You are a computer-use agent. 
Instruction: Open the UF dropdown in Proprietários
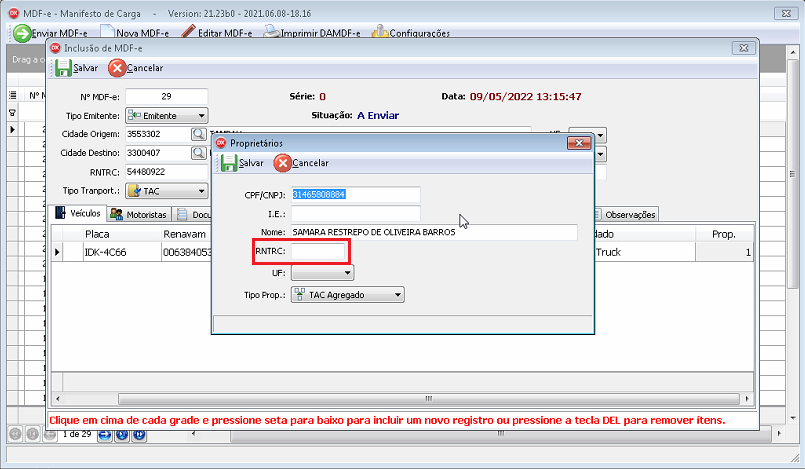[322, 272]
